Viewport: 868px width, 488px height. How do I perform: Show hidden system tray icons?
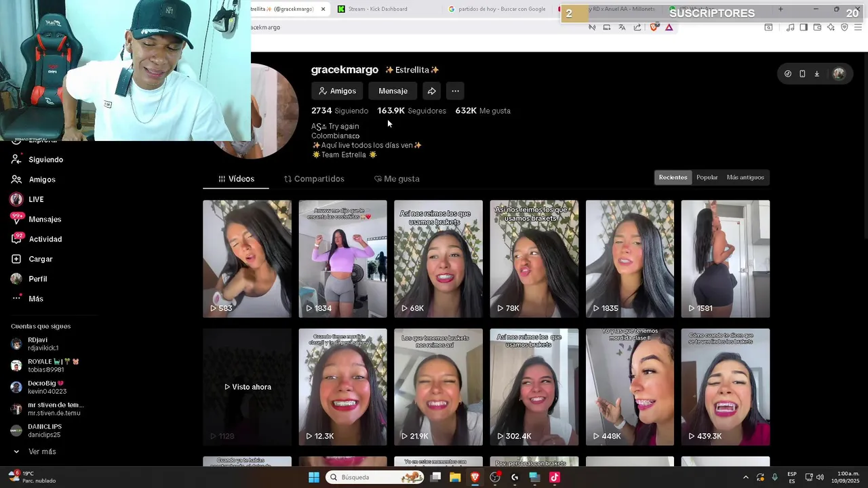pos(745,477)
